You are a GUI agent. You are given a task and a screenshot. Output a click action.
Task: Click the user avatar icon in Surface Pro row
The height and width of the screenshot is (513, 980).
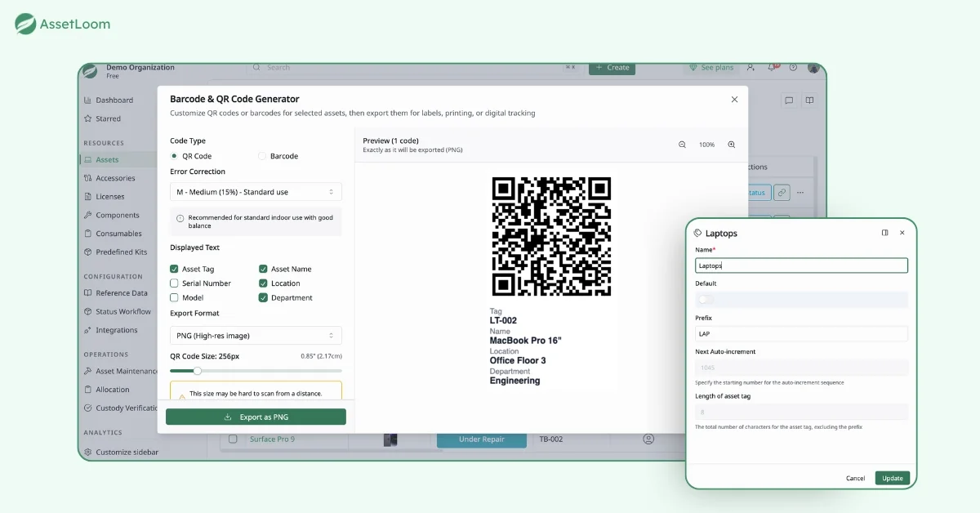[648, 439]
